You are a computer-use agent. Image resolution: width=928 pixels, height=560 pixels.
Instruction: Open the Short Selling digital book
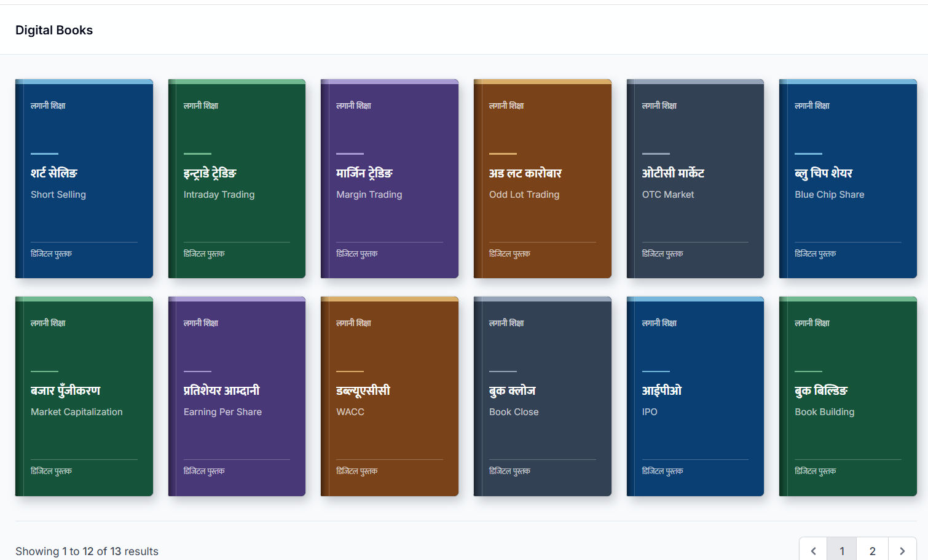84,179
